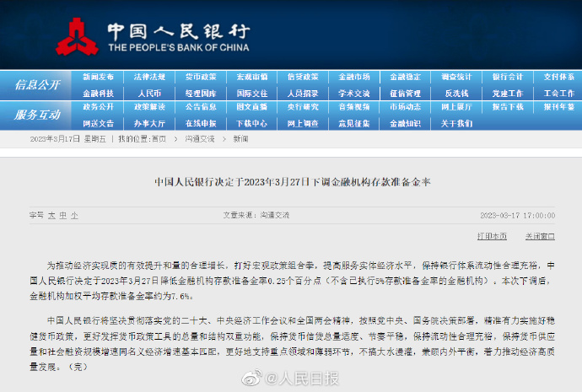Open the 法律法规 menu item
Viewport: 582px width, 392px height.
[149, 78]
